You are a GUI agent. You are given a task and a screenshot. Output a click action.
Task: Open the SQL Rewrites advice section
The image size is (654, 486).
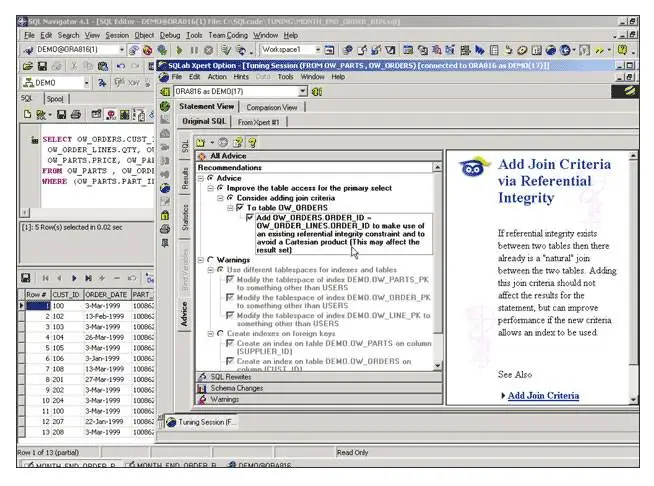point(319,377)
